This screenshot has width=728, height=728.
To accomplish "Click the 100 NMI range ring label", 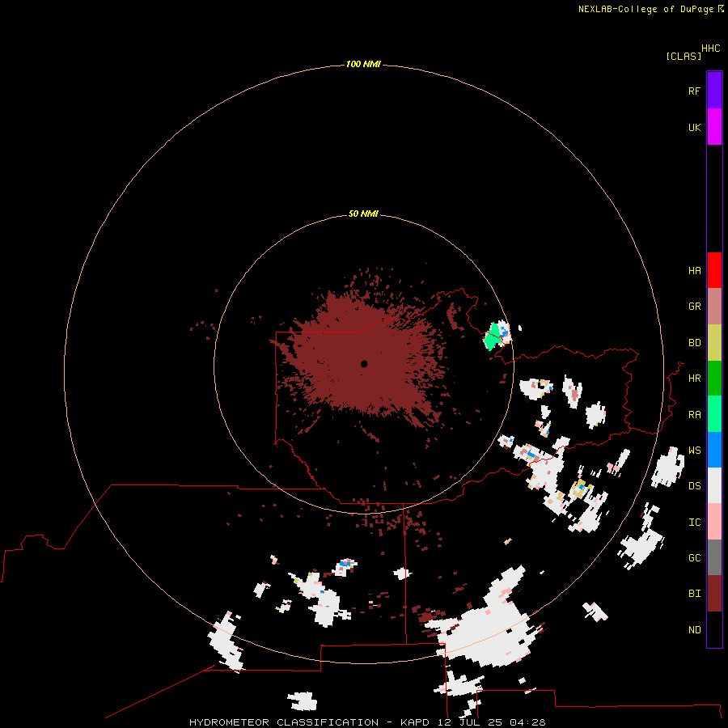I will [363, 64].
